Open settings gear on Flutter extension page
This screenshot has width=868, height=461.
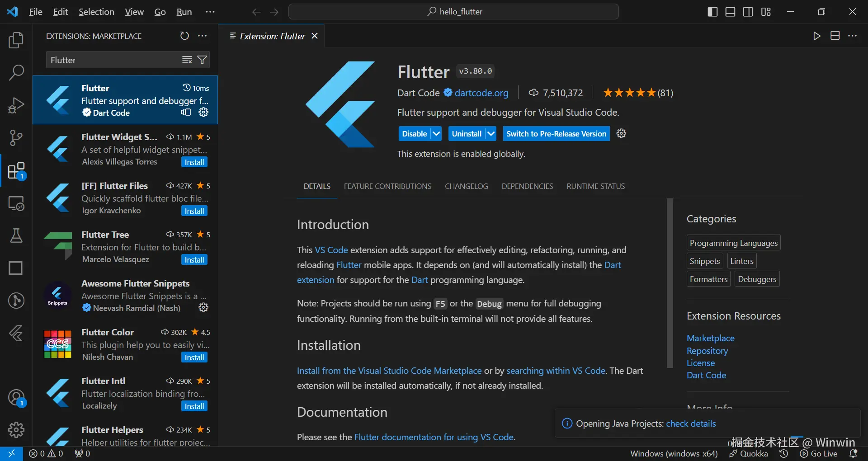point(621,133)
